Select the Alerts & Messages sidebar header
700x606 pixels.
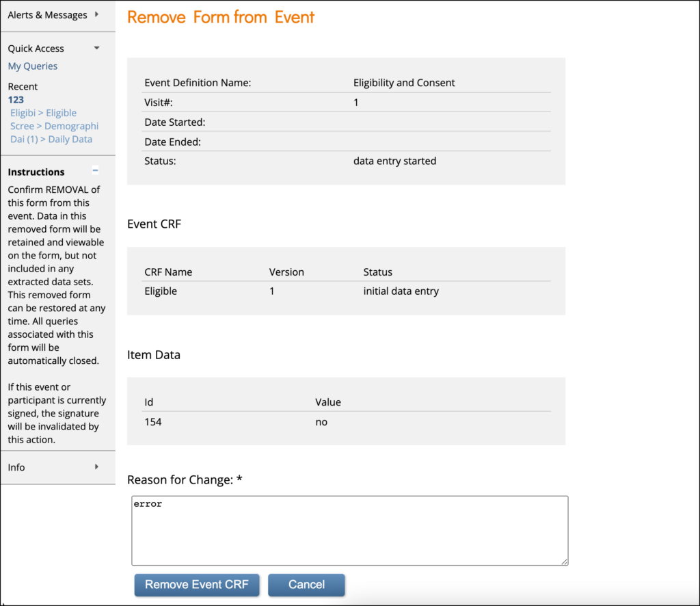pos(48,13)
